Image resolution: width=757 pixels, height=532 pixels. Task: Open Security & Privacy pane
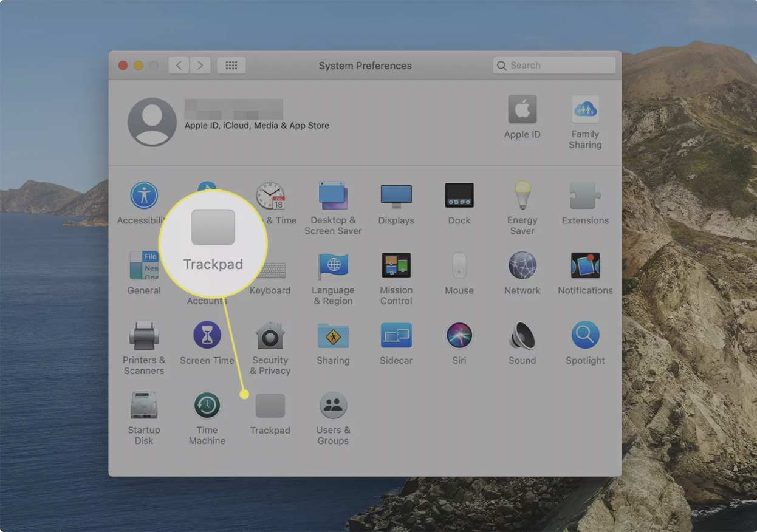coord(270,336)
